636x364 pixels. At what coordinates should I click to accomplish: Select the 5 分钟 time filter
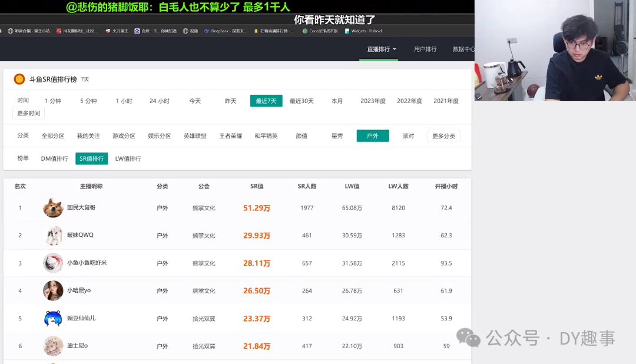[x=88, y=101]
